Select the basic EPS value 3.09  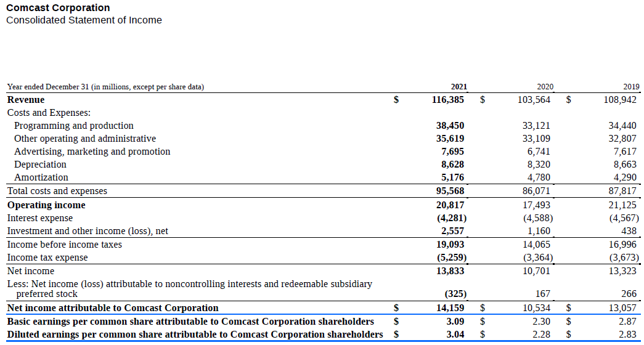point(455,321)
